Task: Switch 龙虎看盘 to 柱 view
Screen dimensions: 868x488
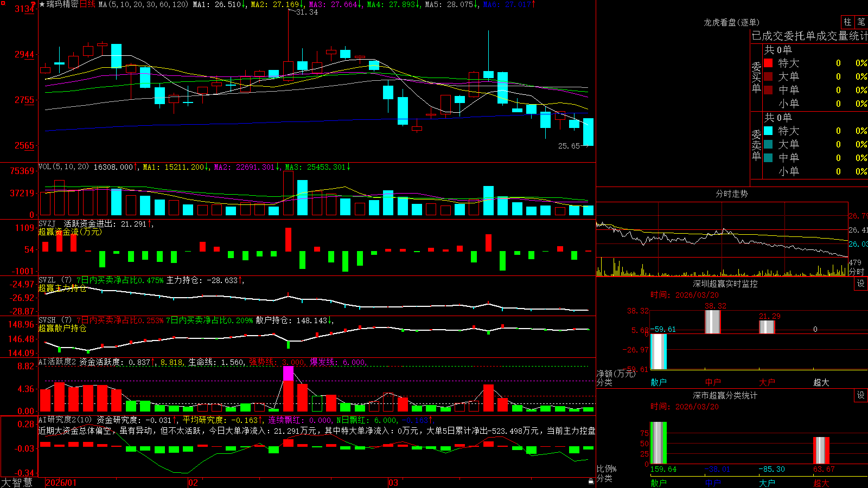Action: [847, 22]
